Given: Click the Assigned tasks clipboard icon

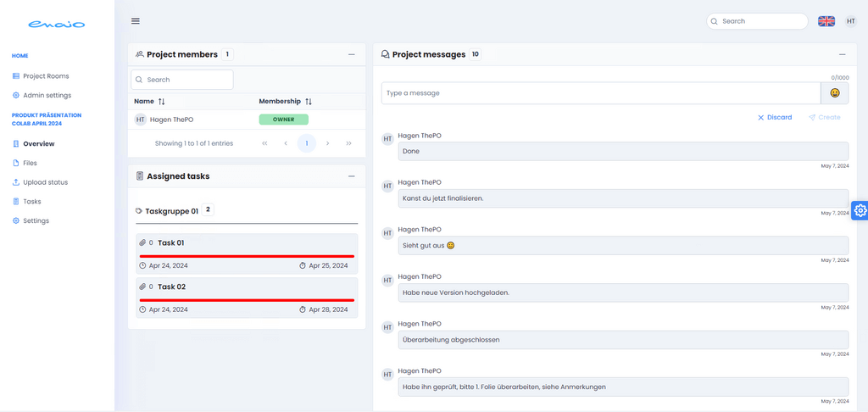Looking at the screenshot, I should [x=140, y=176].
